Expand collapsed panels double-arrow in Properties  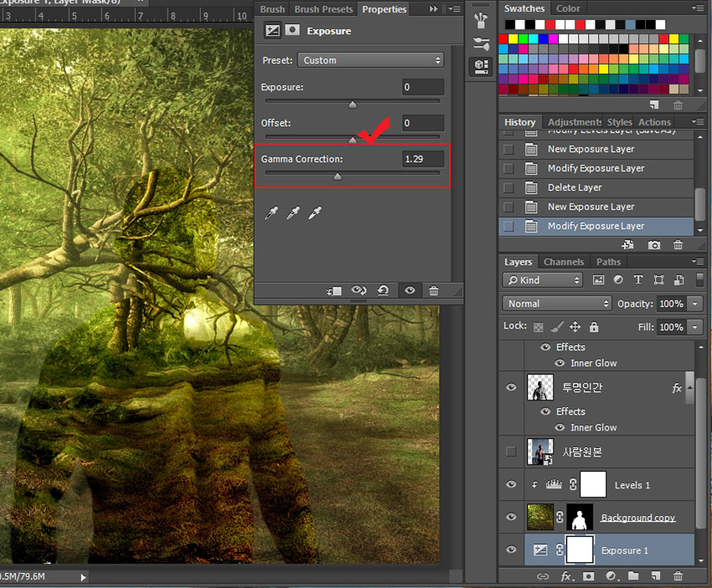pos(434,8)
